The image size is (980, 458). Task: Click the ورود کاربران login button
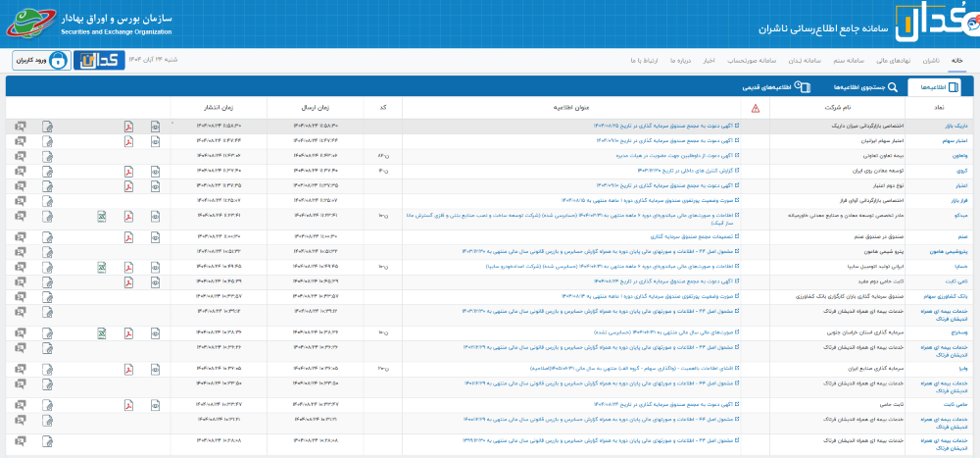(41, 60)
